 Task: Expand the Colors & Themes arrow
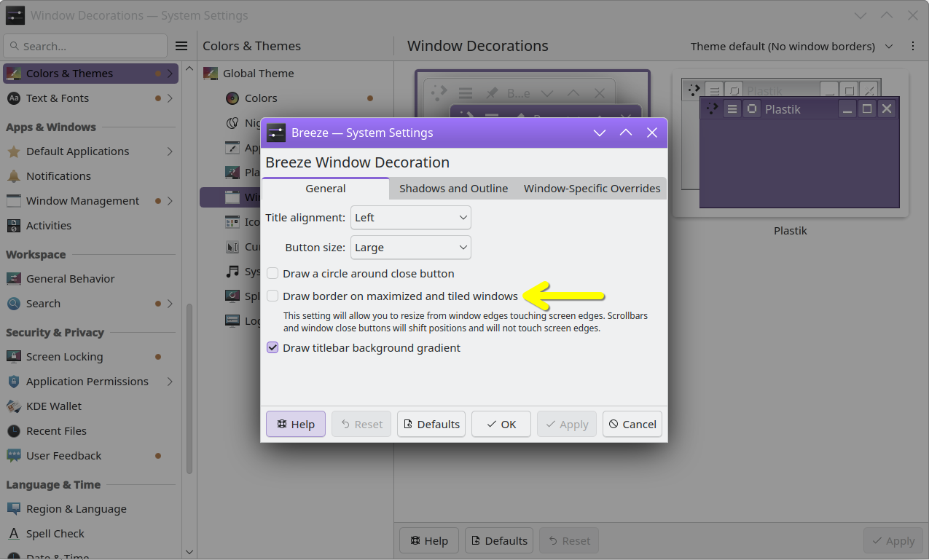(x=169, y=74)
